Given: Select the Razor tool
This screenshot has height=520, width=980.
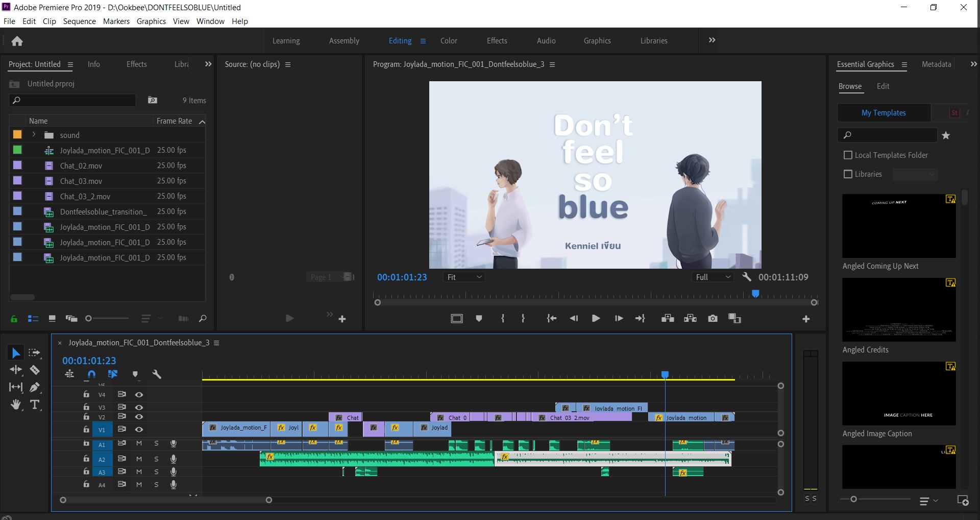Looking at the screenshot, I should (x=35, y=370).
